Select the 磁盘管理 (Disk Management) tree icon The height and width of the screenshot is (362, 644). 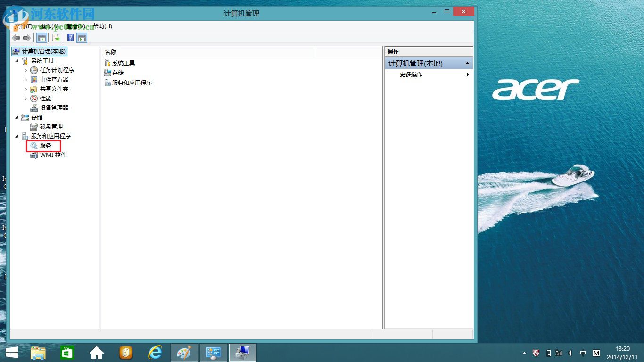tap(33, 126)
